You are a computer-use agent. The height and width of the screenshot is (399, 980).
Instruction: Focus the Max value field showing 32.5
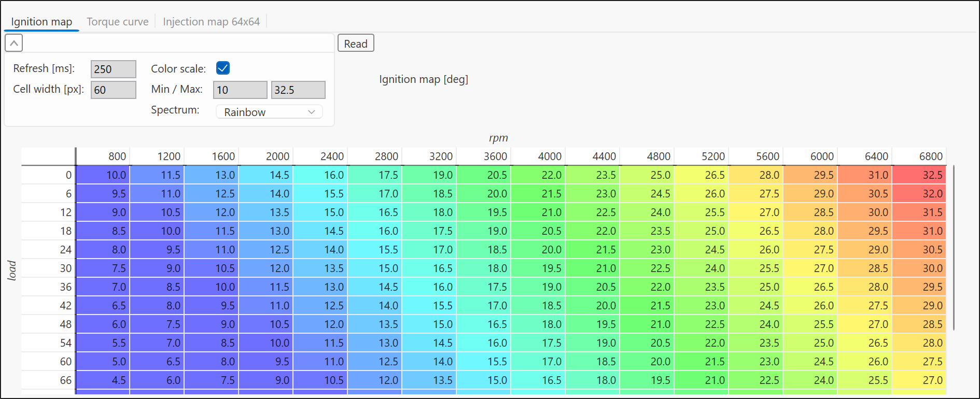coord(298,90)
